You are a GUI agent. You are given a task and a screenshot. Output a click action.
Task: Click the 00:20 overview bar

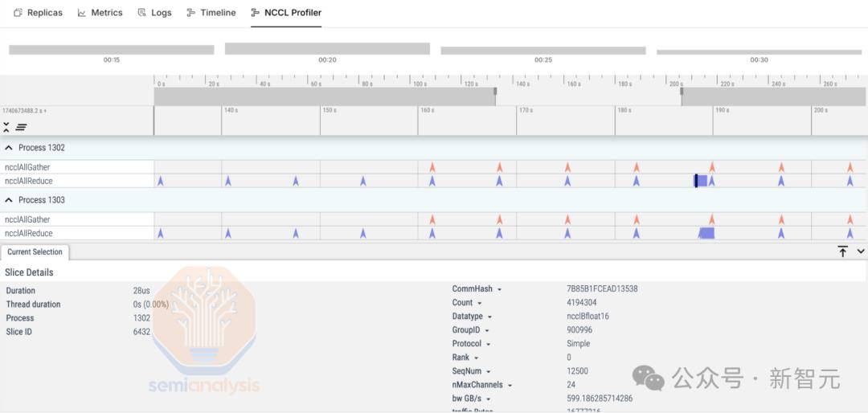pyautogui.click(x=327, y=49)
